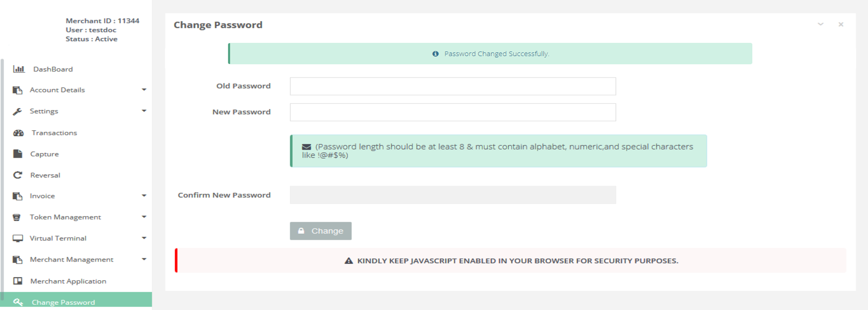
Task: Close the Change Password panel
Action: [841, 24]
